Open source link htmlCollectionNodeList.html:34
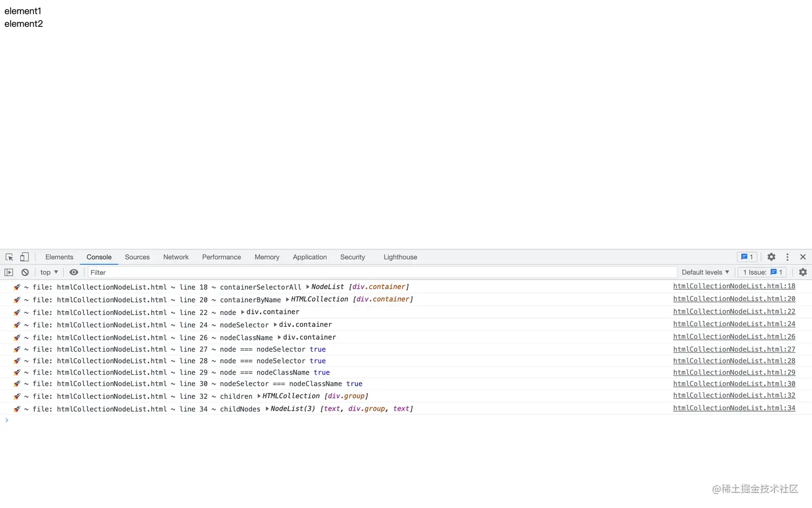The width and height of the screenshot is (812, 508). [x=734, y=408]
